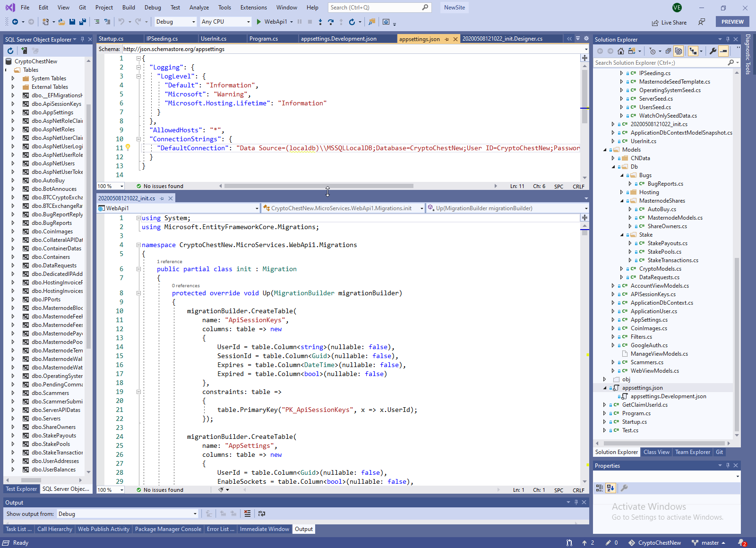The image size is (756, 548).
Task: Click Collapse All in Solution Explorer toolbar
Action: 668,51
